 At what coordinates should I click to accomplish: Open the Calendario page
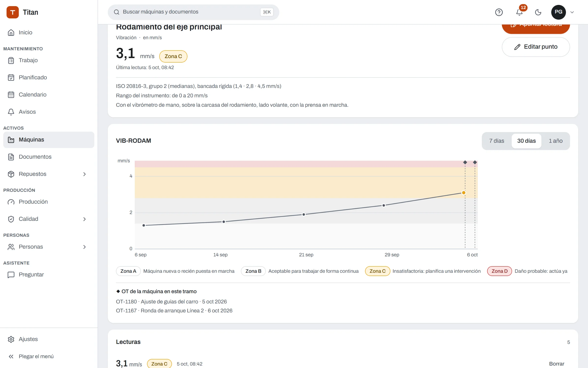tap(49, 95)
